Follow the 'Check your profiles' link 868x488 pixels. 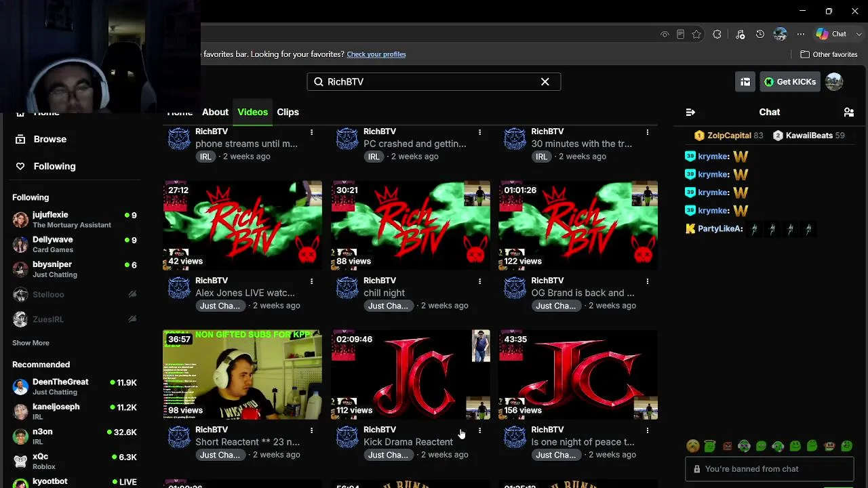point(376,54)
